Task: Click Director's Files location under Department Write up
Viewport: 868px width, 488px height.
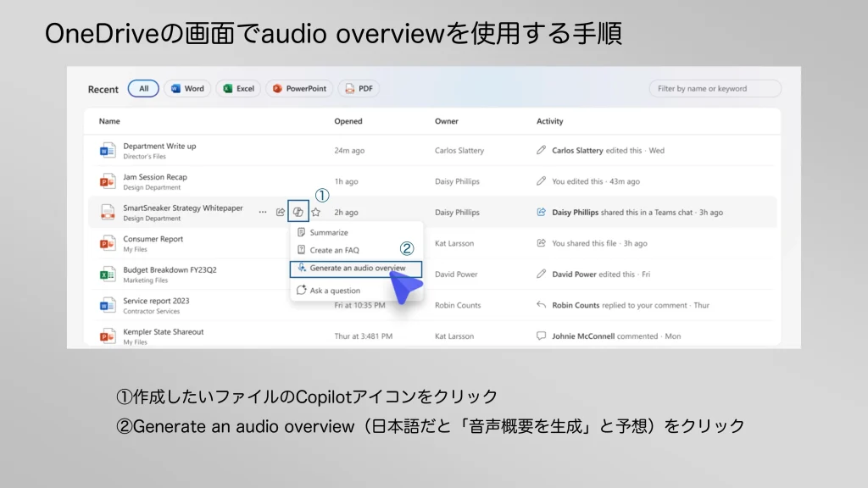Action: pyautogui.click(x=144, y=157)
